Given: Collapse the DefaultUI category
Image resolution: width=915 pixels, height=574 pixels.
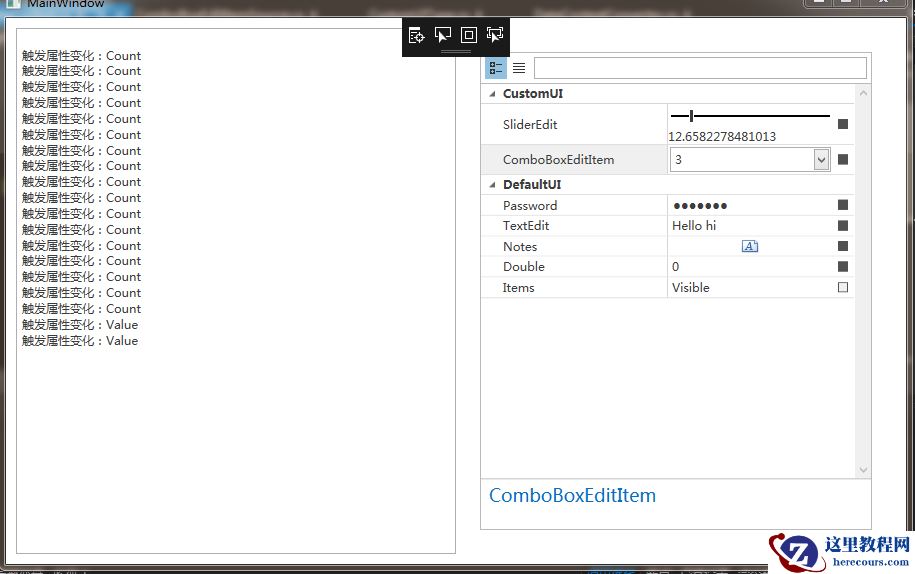Looking at the screenshot, I should (493, 185).
